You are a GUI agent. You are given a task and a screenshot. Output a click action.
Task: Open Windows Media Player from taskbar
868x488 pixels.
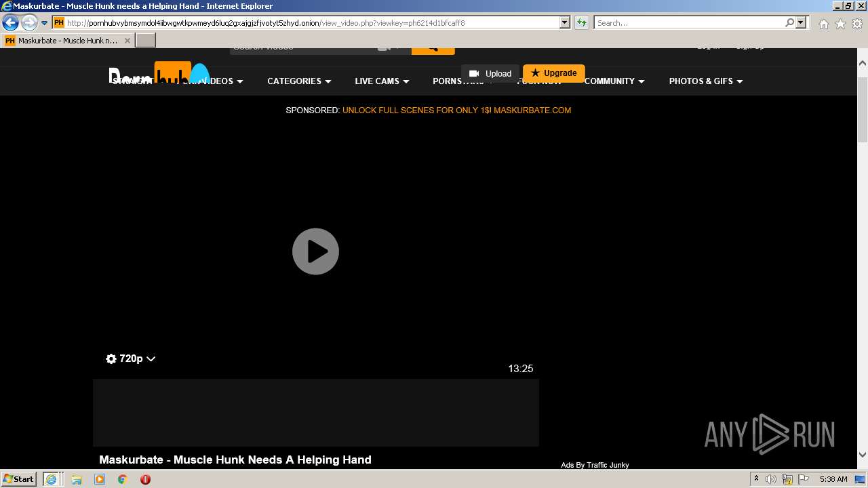click(x=100, y=479)
